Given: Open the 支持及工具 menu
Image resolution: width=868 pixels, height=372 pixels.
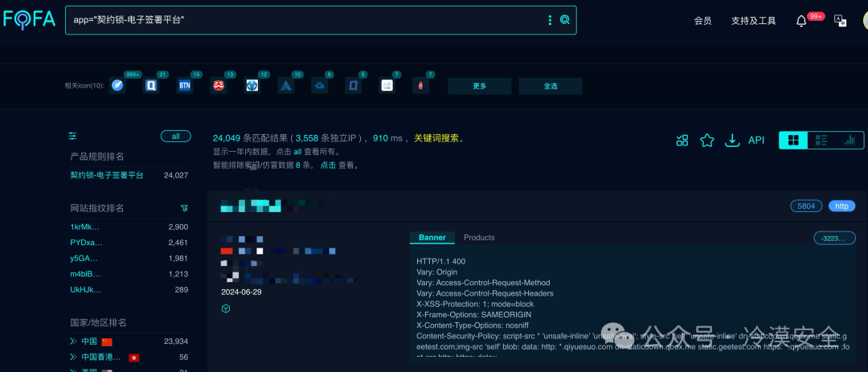Looking at the screenshot, I should click(753, 20).
